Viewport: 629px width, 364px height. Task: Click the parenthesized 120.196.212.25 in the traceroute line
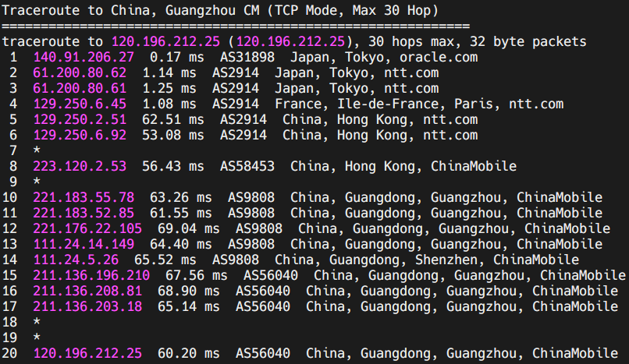click(x=290, y=41)
